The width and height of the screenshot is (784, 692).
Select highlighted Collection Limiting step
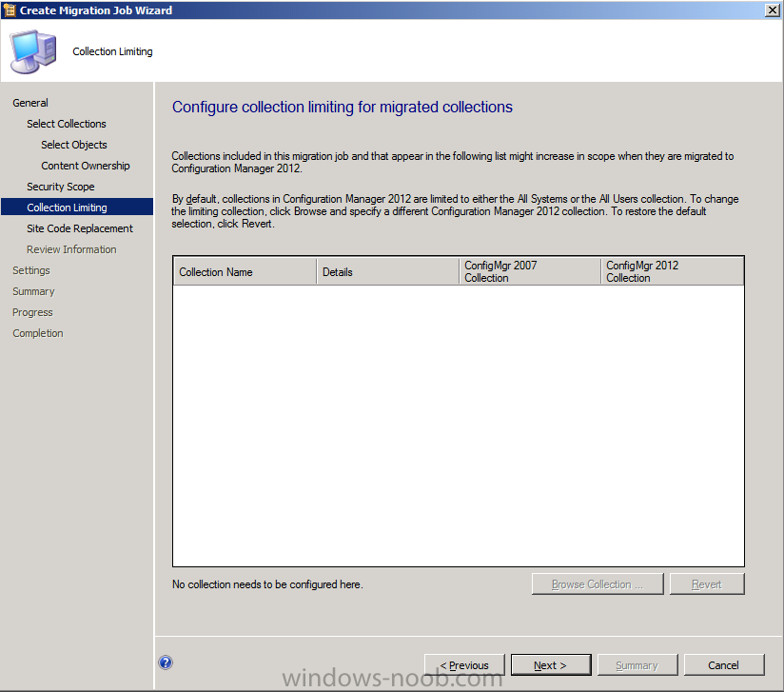(x=77, y=208)
